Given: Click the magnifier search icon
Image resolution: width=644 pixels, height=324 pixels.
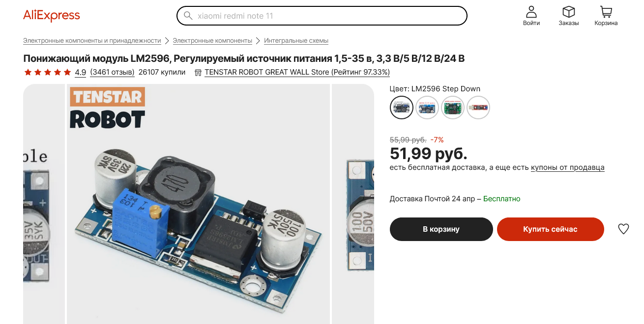Looking at the screenshot, I should (x=188, y=16).
